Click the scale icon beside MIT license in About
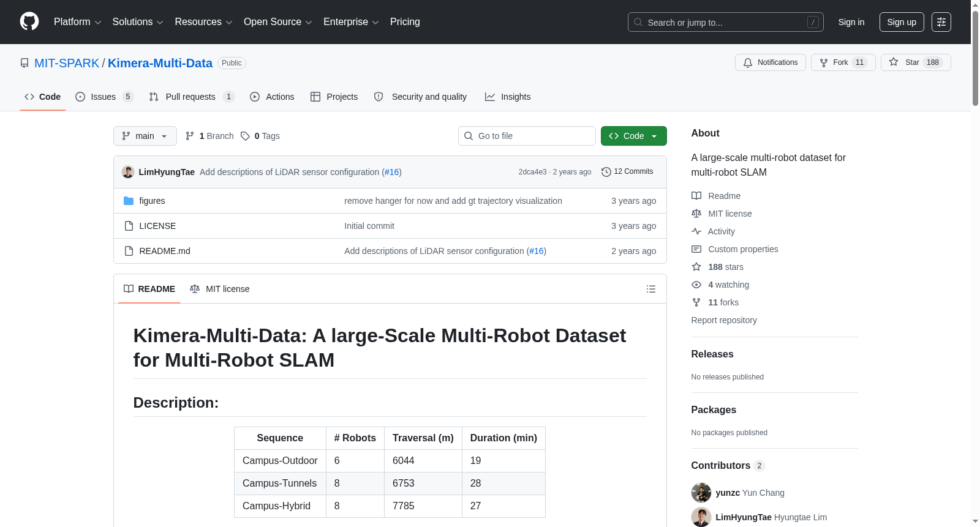The height and width of the screenshot is (527, 980). [696, 214]
